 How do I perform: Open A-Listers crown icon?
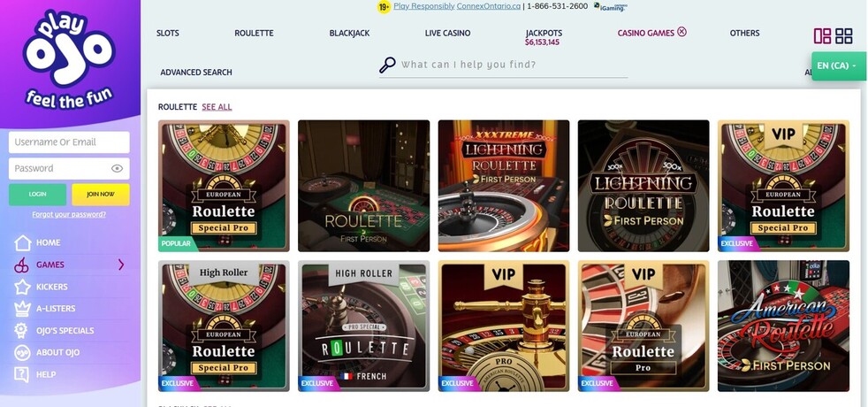tap(22, 309)
